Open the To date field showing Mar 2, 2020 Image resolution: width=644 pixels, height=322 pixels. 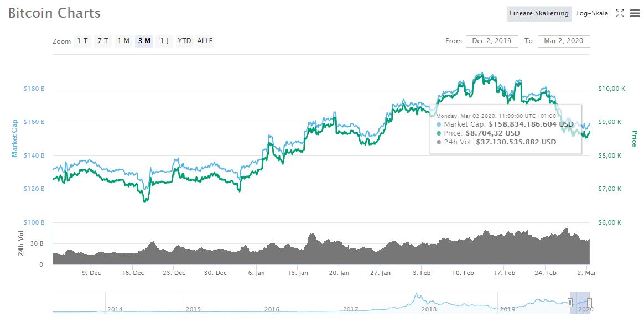click(x=564, y=41)
